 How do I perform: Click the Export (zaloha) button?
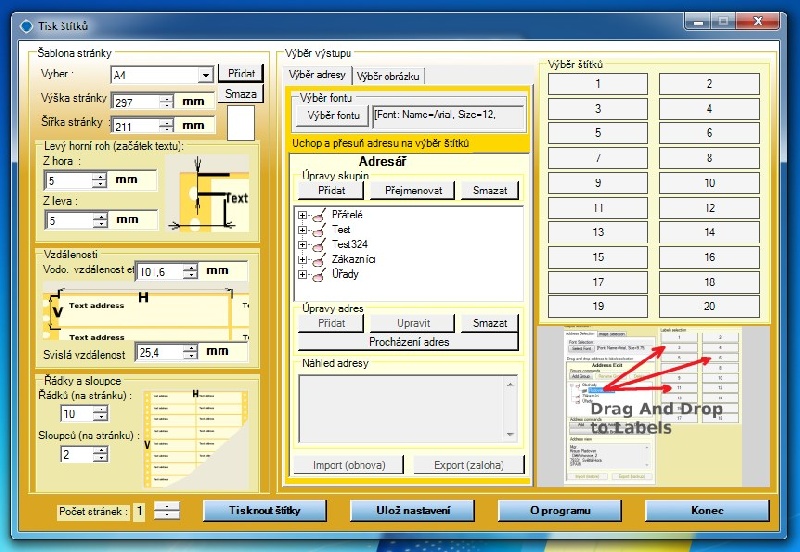tap(468, 465)
